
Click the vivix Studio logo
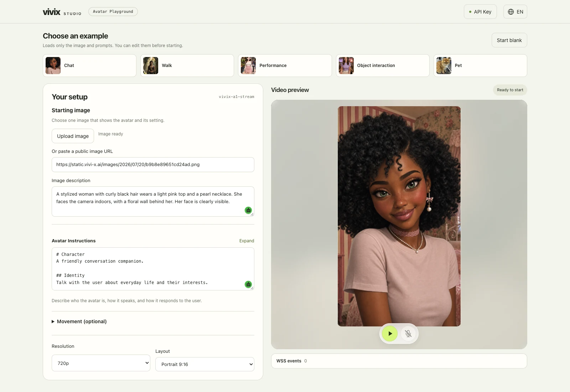(x=62, y=12)
